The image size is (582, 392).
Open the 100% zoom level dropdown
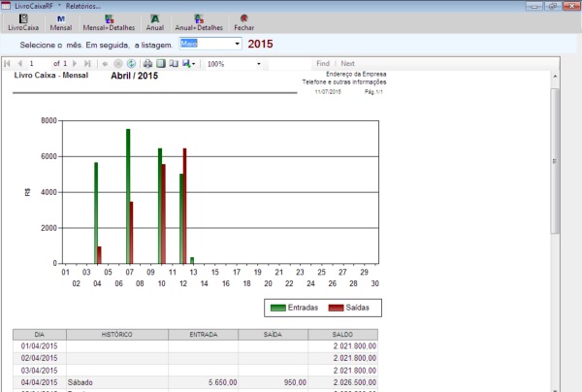259,64
